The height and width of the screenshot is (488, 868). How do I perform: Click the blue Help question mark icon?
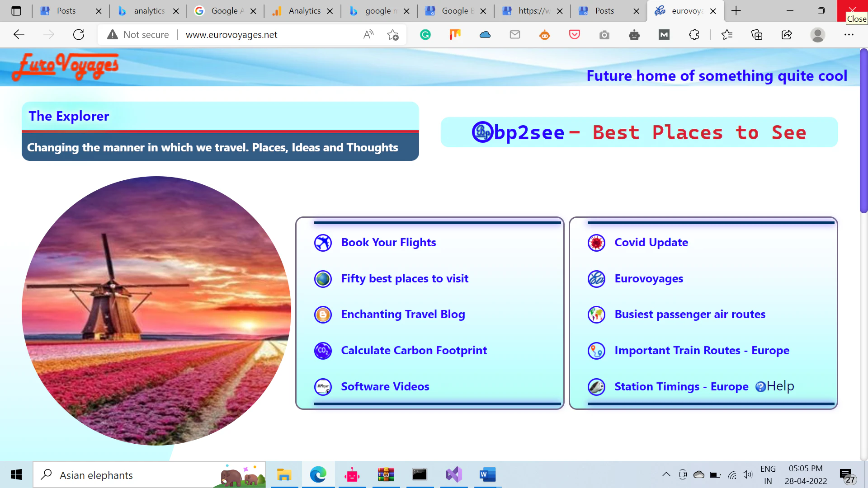tap(760, 387)
